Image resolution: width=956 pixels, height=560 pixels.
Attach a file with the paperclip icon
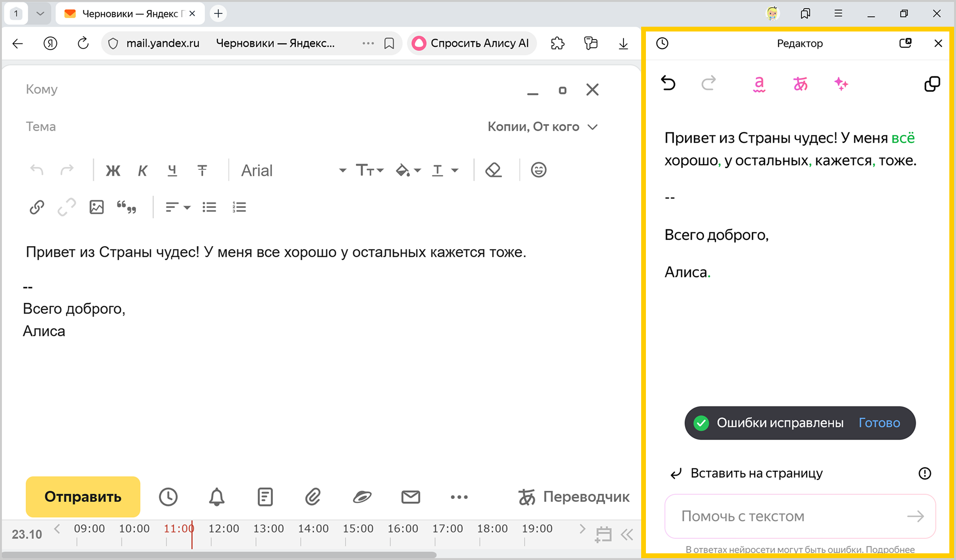click(x=312, y=497)
